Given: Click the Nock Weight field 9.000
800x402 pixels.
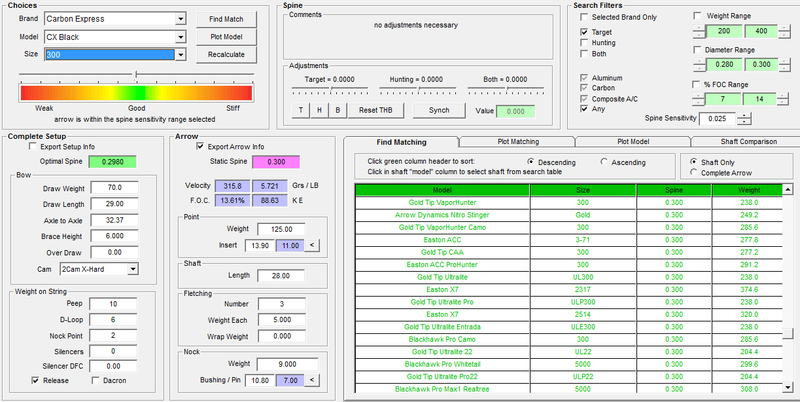Looking at the screenshot, I should click(287, 364).
